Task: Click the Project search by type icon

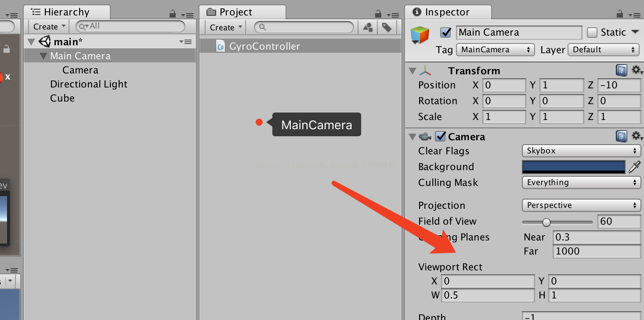Action: [x=367, y=27]
